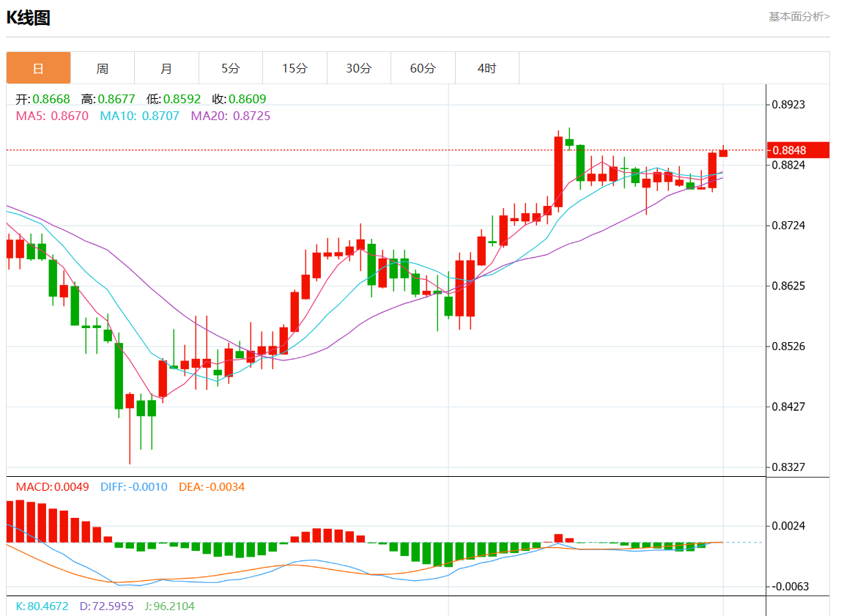847x616 pixels.
Task: Click the MA20 legend value
Action: (230, 116)
